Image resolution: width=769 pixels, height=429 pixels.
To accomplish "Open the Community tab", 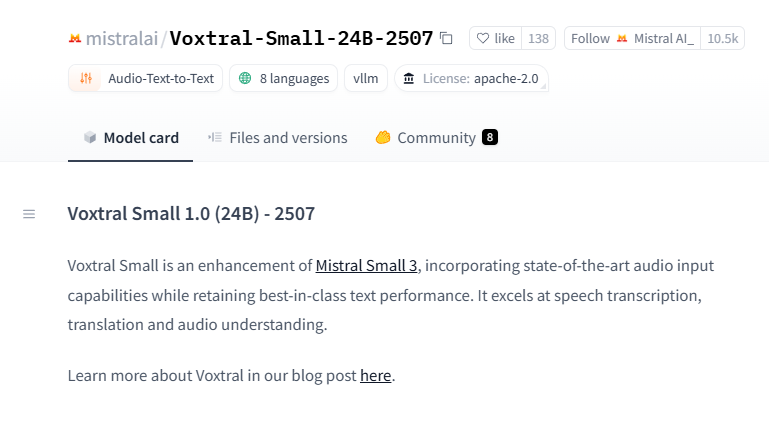I will (436, 138).
